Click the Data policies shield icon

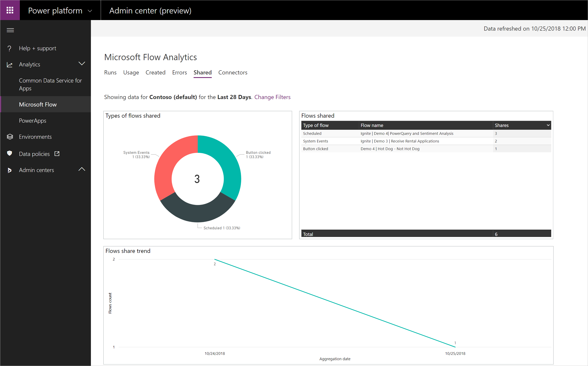(10, 153)
